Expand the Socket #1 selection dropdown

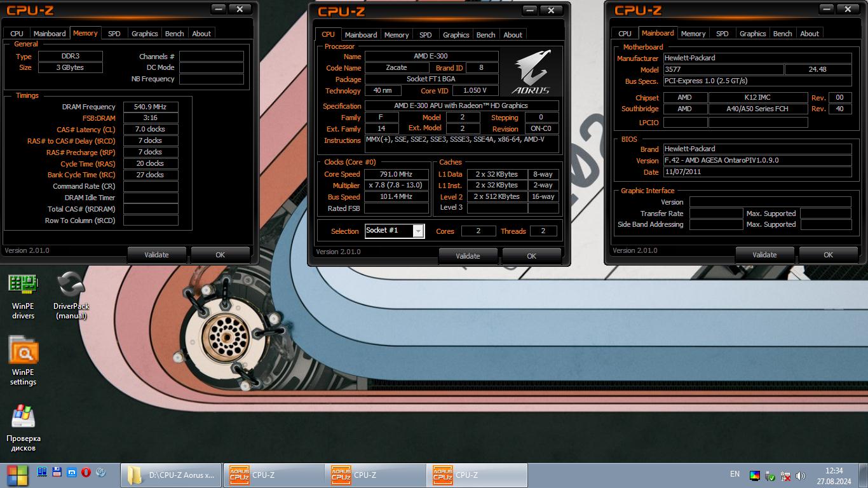pyautogui.click(x=418, y=231)
